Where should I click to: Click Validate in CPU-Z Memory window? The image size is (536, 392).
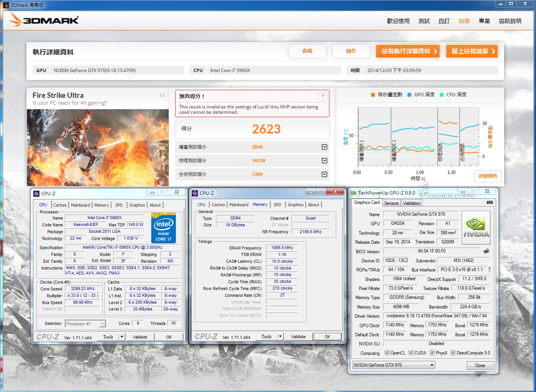click(x=298, y=337)
